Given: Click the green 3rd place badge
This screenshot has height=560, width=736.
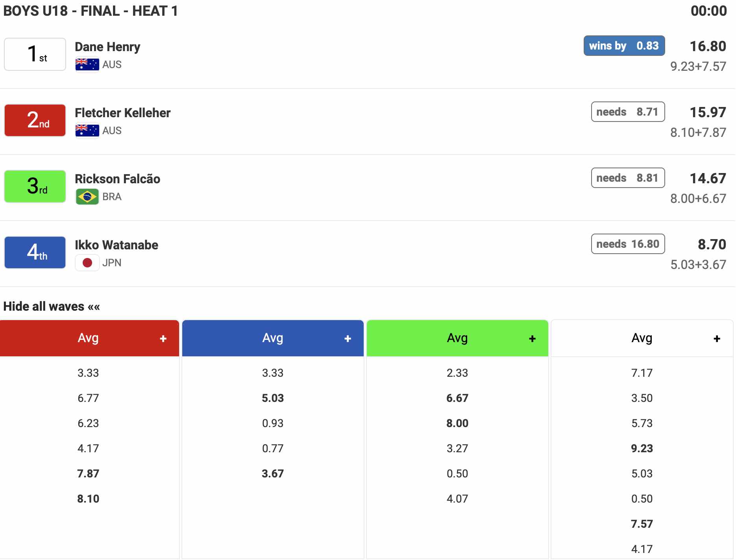Looking at the screenshot, I should (x=35, y=186).
